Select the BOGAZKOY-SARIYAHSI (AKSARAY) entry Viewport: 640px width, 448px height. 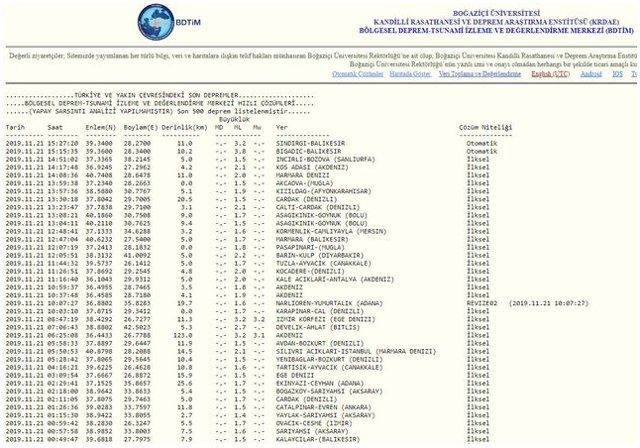(329, 391)
